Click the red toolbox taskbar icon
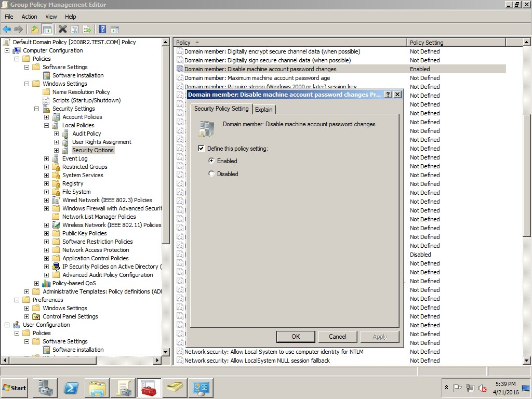Image resolution: width=532 pixels, height=399 pixels. tap(149, 388)
